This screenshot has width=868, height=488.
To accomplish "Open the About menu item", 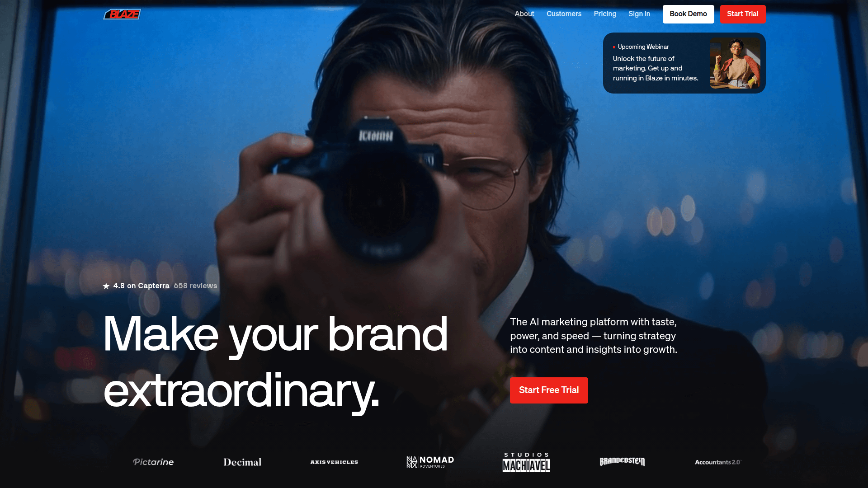I will 524,14.
